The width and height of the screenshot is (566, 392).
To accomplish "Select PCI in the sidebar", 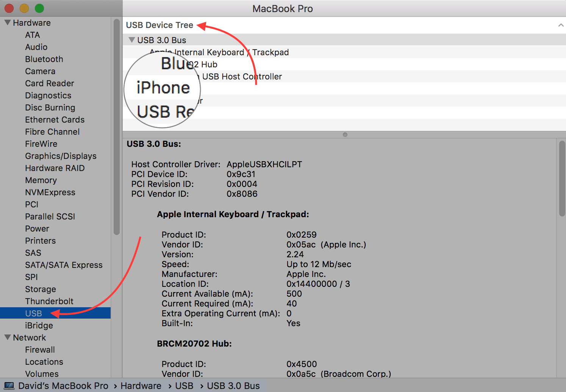I will coord(32,204).
